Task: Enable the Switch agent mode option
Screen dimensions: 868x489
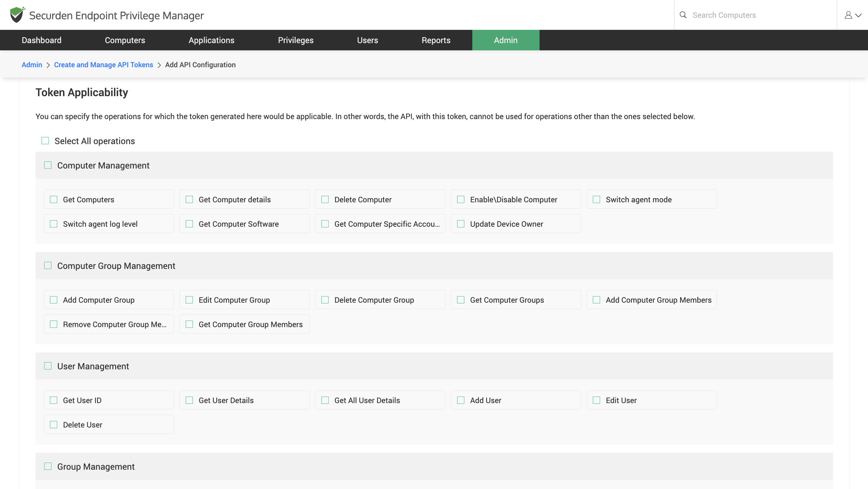Action: tap(596, 199)
